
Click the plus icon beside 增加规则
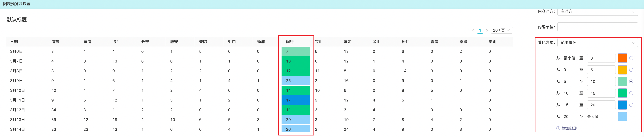(558, 128)
